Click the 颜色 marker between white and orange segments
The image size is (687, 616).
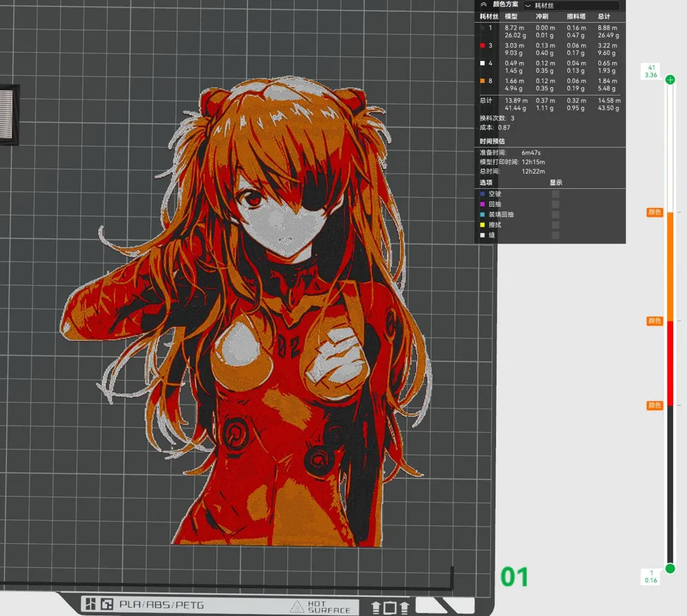click(x=654, y=212)
